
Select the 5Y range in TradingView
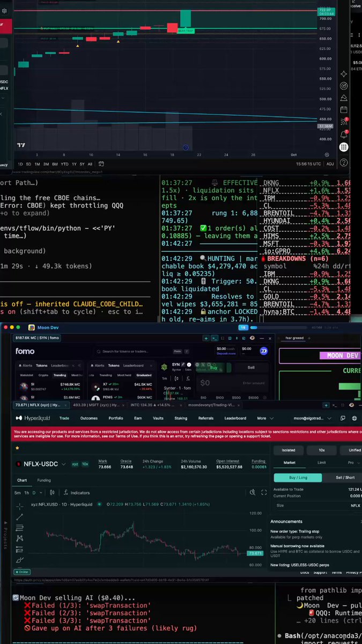pyautogui.click(x=82, y=164)
